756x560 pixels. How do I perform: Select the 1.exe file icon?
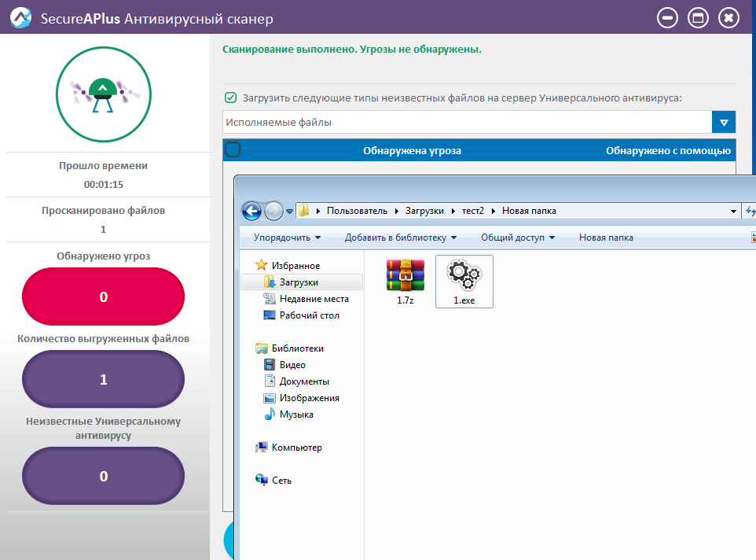point(464,282)
